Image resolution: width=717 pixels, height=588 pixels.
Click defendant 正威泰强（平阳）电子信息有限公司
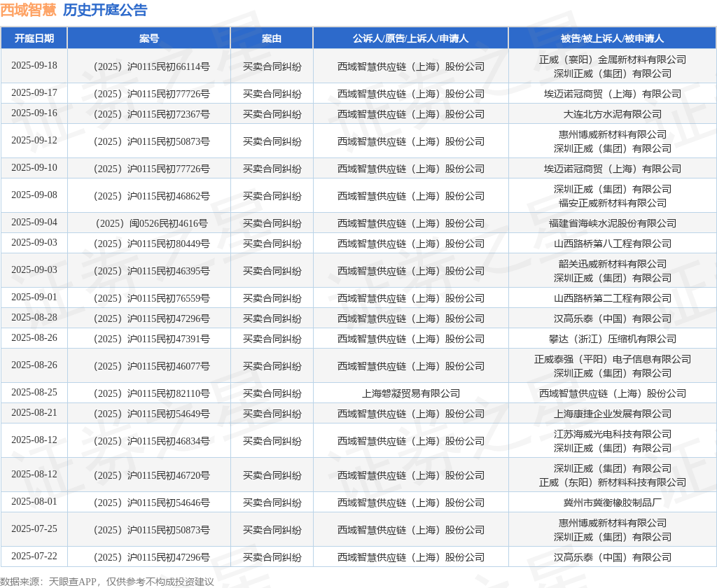612,359
